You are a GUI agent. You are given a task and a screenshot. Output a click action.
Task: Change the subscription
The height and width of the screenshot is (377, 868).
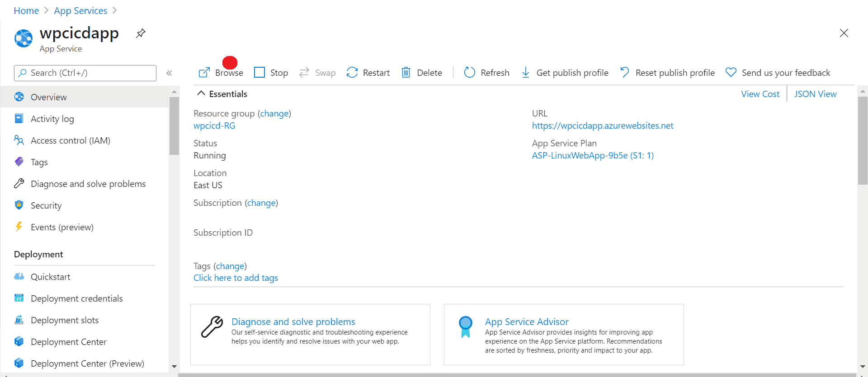click(261, 203)
